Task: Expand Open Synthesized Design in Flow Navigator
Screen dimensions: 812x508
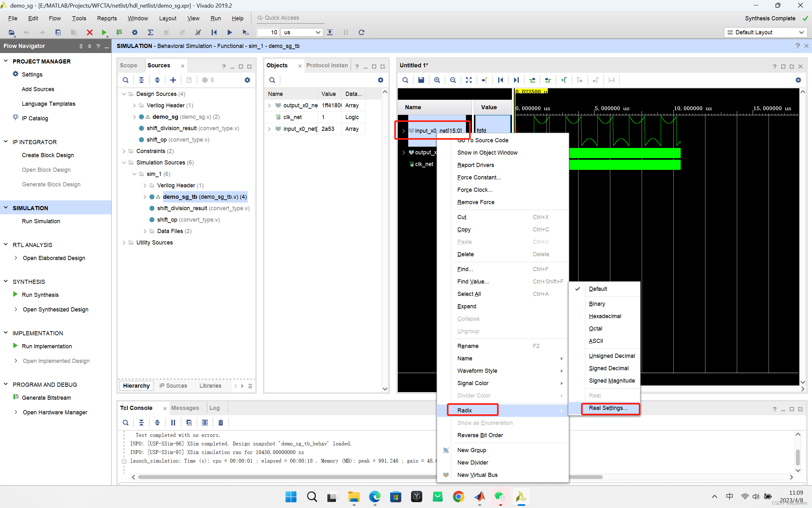Action: click(16, 310)
